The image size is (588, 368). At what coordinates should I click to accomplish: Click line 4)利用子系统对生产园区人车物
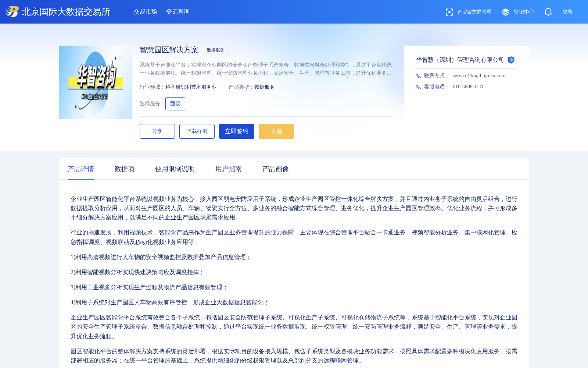(170, 302)
